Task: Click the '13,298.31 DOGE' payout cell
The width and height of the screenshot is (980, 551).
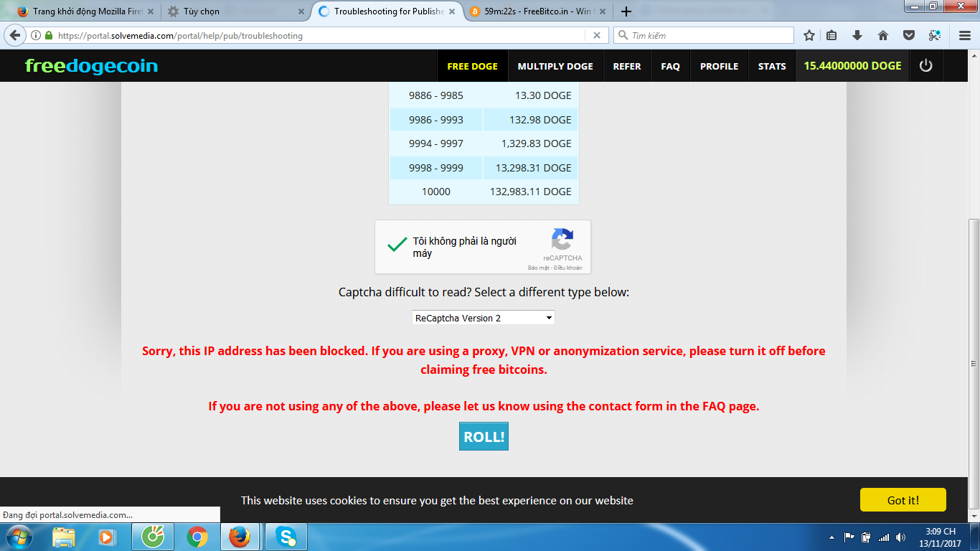Action: (531, 168)
